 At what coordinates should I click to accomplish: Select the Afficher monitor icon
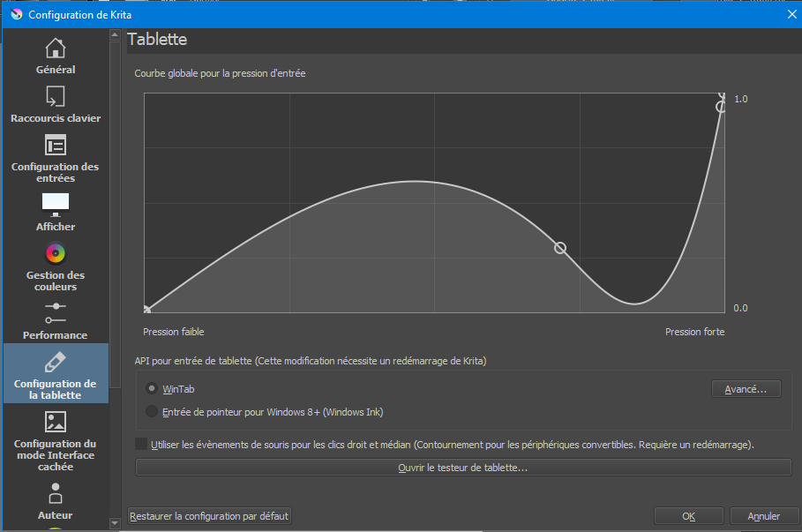click(x=56, y=205)
